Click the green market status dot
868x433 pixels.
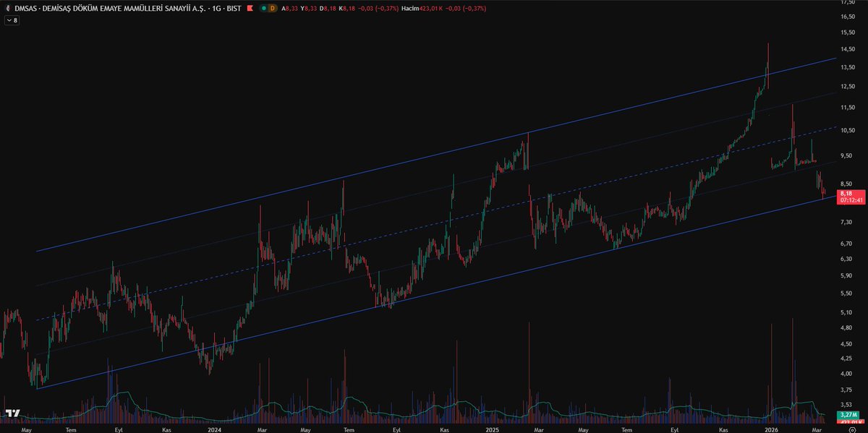[x=264, y=8]
